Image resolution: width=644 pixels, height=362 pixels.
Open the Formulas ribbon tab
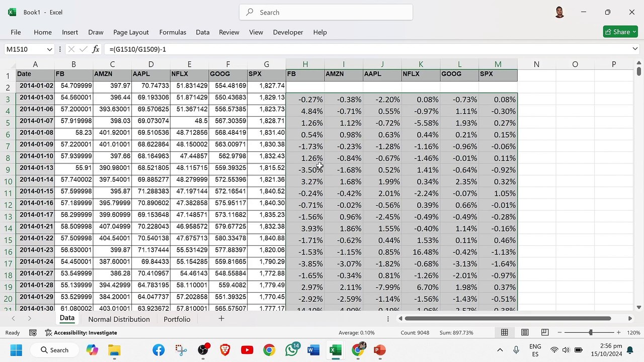(x=173, y=32)
